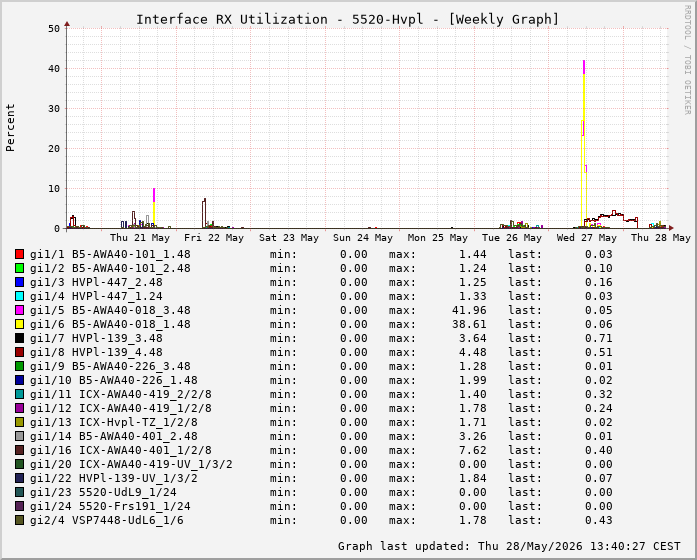This screenshot has width=697, height=560.
Task: Click the Mon 25 May axis label
Action: [438, 238]
